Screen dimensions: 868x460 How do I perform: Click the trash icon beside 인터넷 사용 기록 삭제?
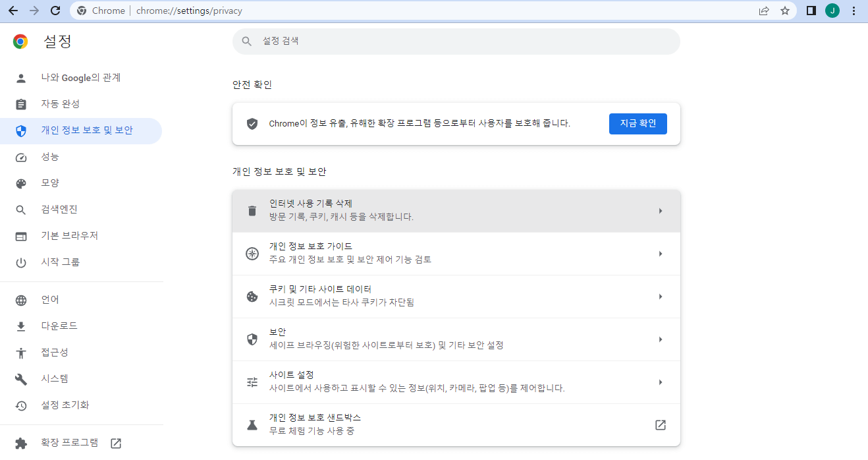point(252,210)
